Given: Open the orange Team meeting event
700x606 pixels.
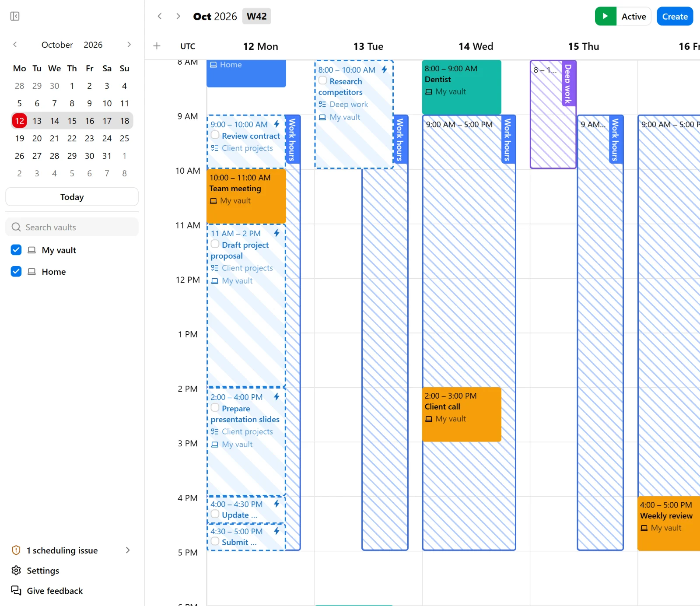Looking at the screenshot, I should [246, 196].
